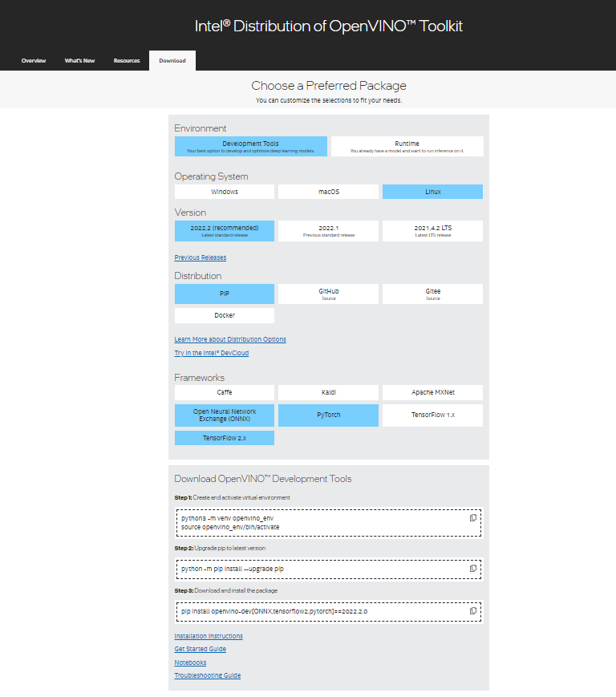Select the Download tab
Viewport: 616px width, 697px height.
pos(172,60)
